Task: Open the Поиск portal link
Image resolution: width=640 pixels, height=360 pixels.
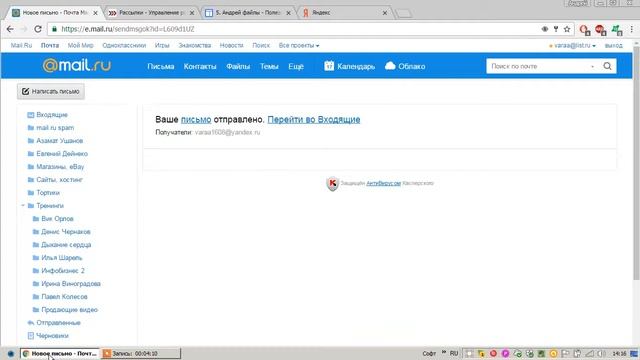Action: pos(261,45)
